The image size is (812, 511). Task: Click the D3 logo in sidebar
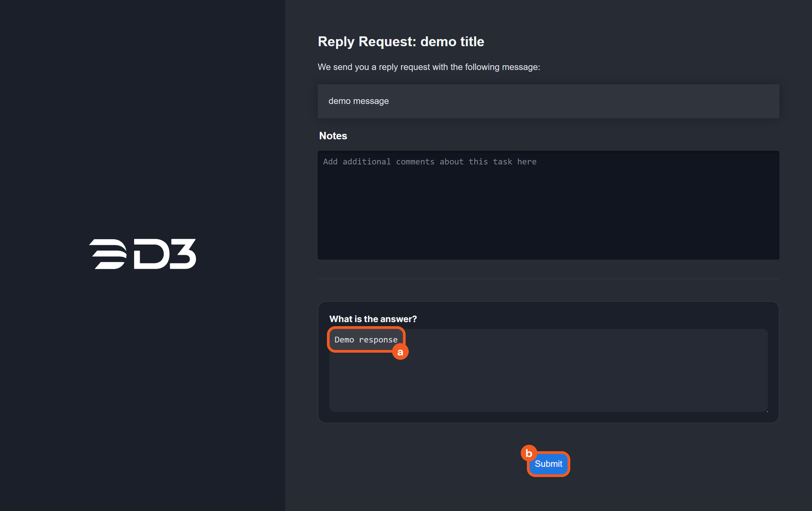click(x=143, y=254)
